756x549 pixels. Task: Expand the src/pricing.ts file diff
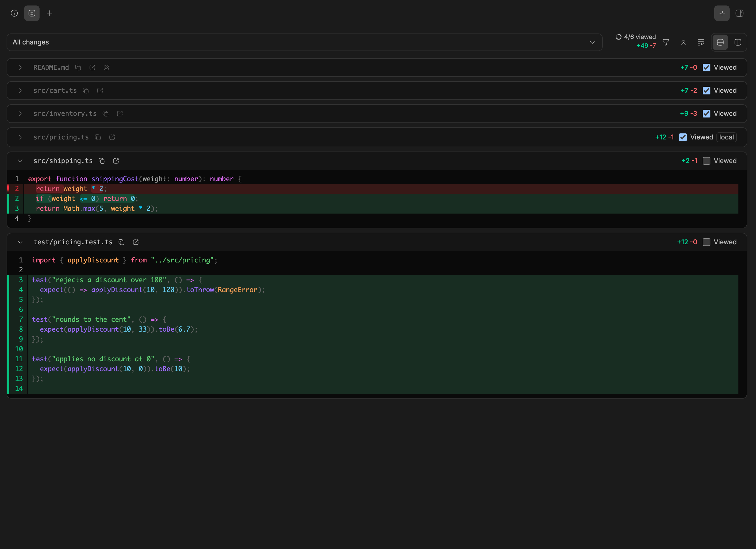point(20,137)
